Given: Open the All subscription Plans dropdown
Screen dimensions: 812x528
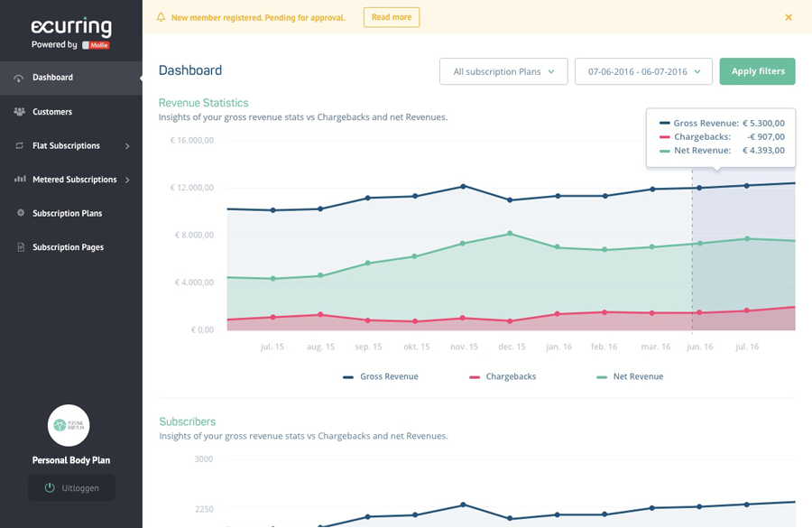Looking at the screenshot, I should point(503,71).
